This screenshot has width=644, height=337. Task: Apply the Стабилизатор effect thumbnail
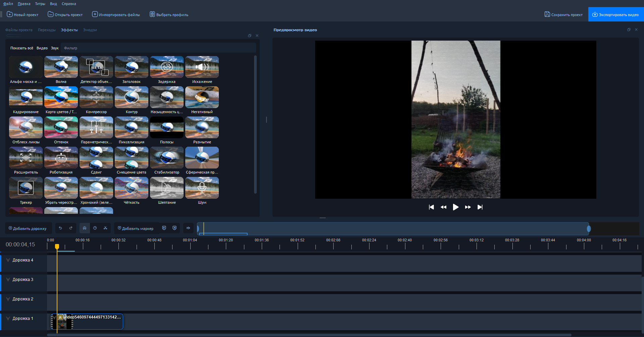click(167, 158)
